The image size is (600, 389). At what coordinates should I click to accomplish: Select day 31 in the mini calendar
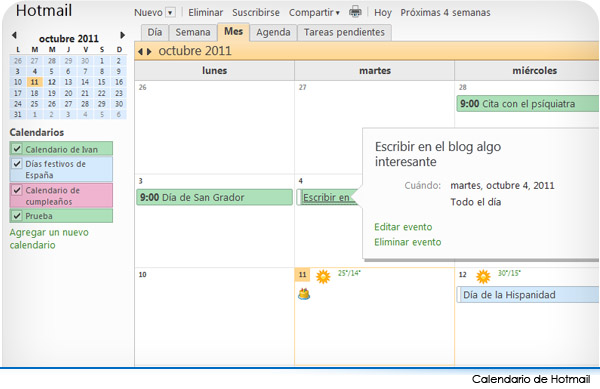(x=18, y=114)
